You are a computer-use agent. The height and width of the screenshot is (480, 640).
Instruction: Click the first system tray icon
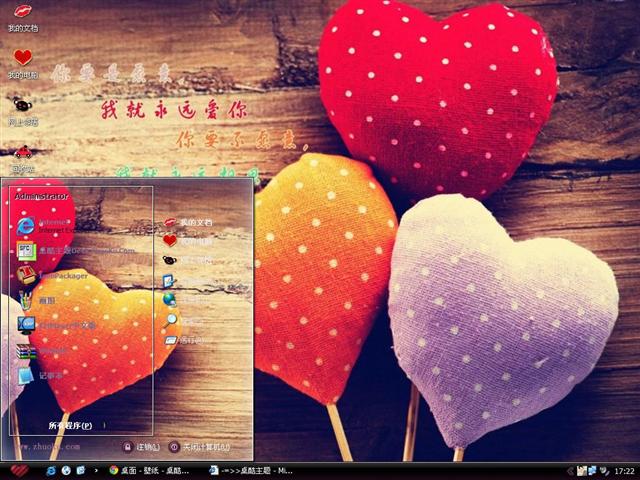(582, 471)
